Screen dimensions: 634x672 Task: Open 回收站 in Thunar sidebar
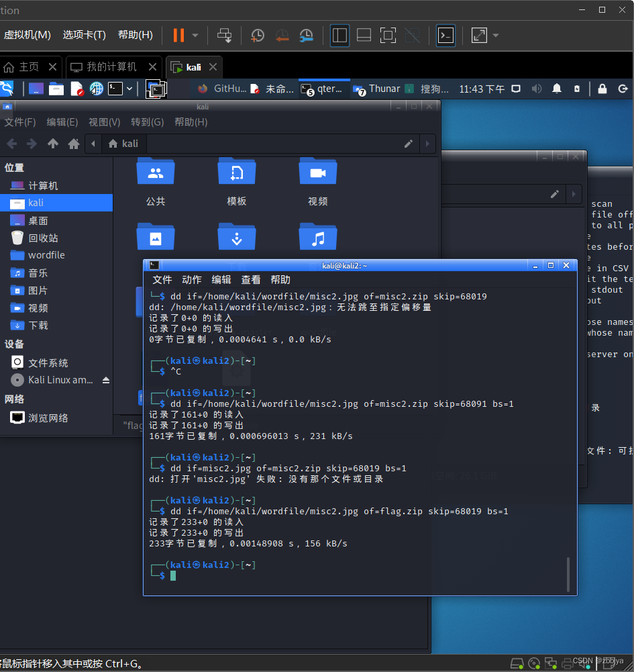coord(56,238)
